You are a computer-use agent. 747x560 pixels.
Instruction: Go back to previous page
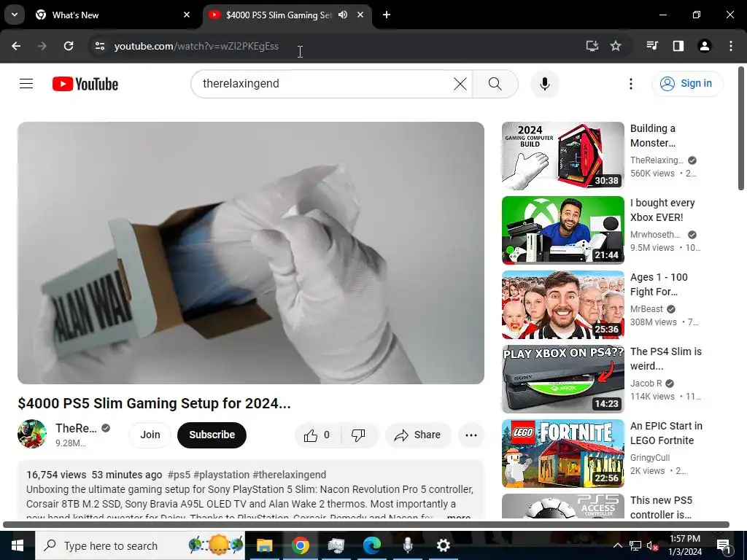pos(16,46)
